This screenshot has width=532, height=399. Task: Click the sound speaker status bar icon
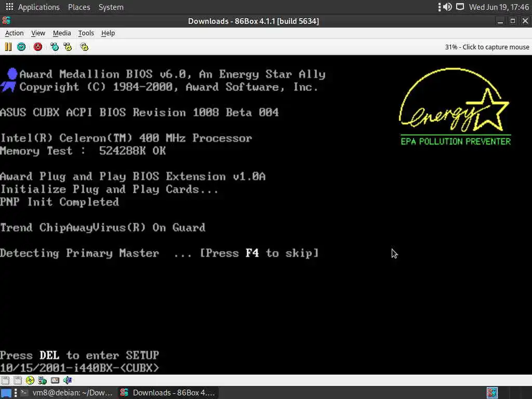[68, 380]
